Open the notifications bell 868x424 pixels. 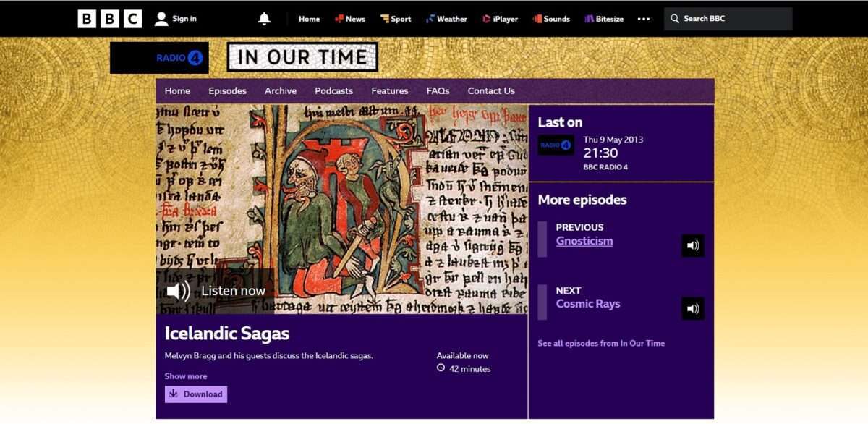point(264,18)
